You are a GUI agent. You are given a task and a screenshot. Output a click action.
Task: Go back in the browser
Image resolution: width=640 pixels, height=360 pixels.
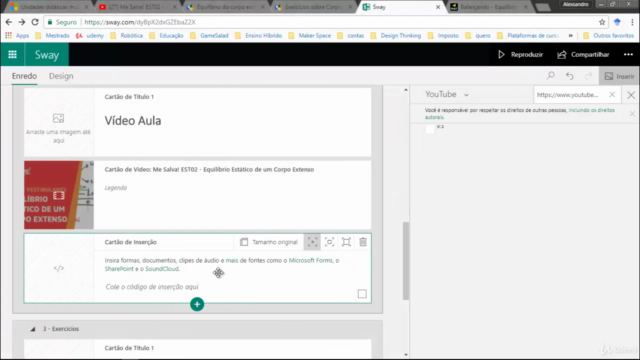[9, 22]
